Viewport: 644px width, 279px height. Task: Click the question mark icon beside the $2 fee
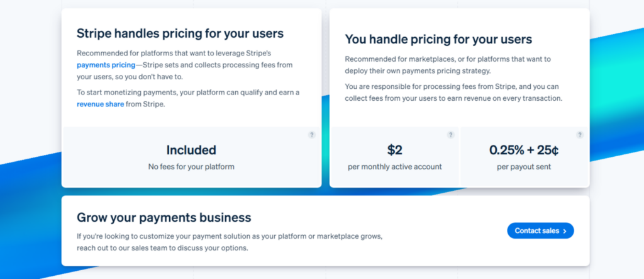tap(450, 135)
